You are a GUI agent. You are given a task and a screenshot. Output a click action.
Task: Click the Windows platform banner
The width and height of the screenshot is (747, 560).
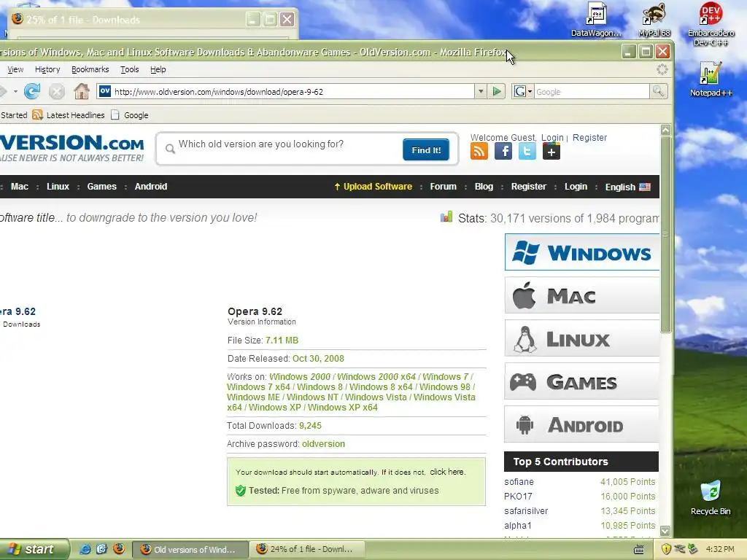click(x=581, y=252)
